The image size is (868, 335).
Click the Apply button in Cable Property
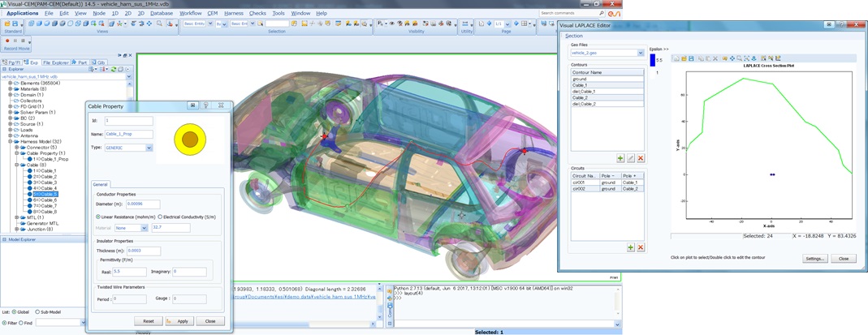coord(179,321)
